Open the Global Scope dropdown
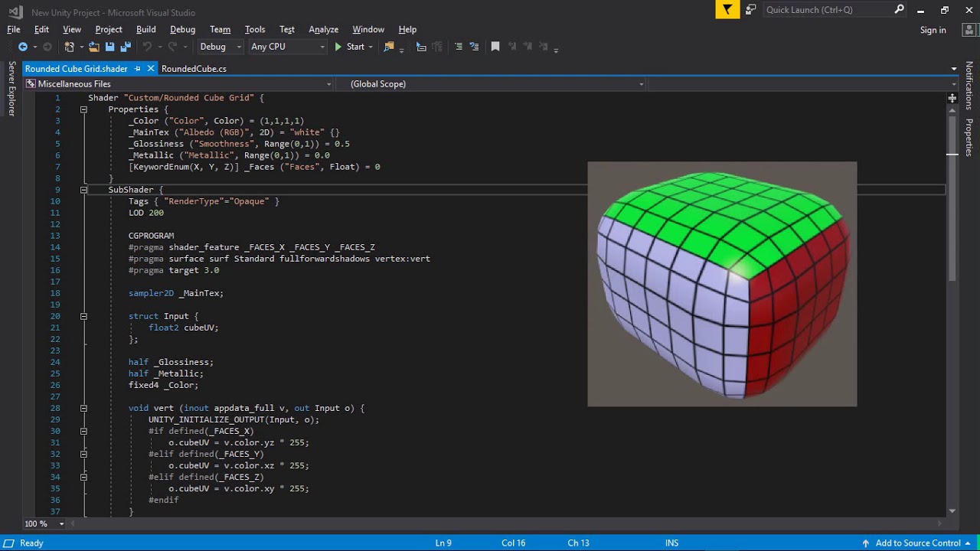The image size is (980, 551). (491, 84)
